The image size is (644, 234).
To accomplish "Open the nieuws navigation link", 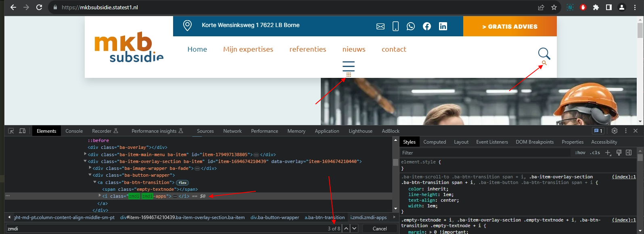I will (354, 49).
